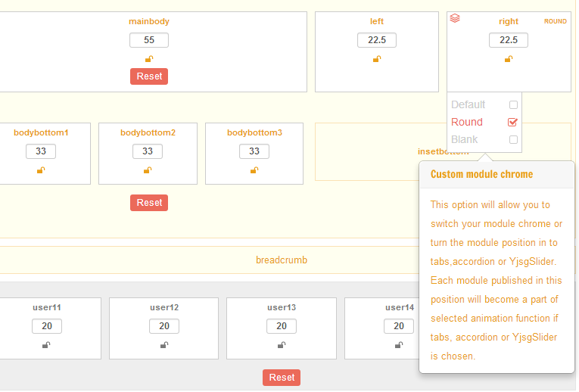579x392 pixels.
Task: Select the Round chrome option label
Action: tap(467, 122)
